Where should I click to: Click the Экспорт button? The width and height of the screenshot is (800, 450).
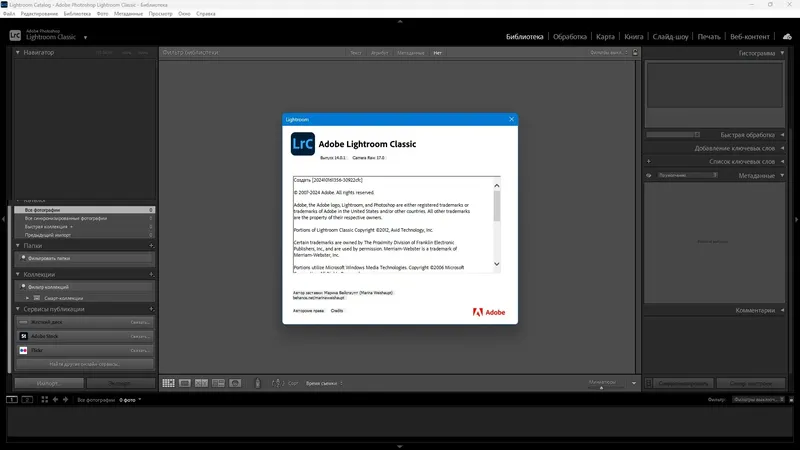point(120,383)
